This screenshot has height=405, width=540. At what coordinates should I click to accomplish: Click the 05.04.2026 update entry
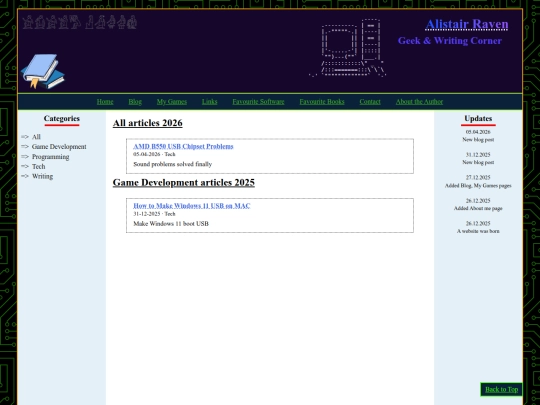pyautogui.click(x=478, y=136)
